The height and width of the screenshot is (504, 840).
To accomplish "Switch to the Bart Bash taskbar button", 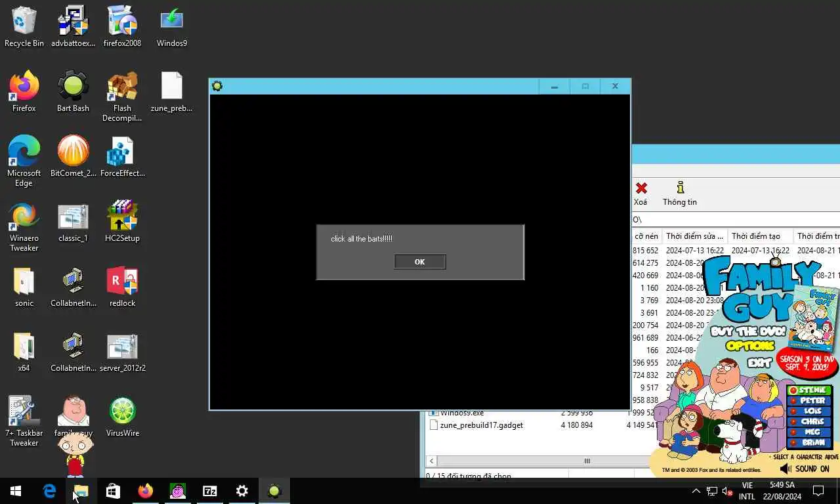I will click(274, 491).
